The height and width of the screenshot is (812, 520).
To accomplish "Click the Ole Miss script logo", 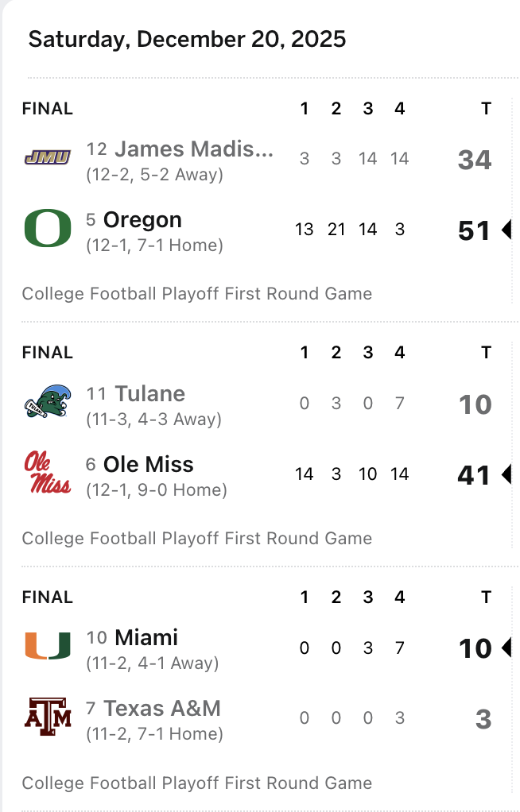I will (x=48, y=472).
